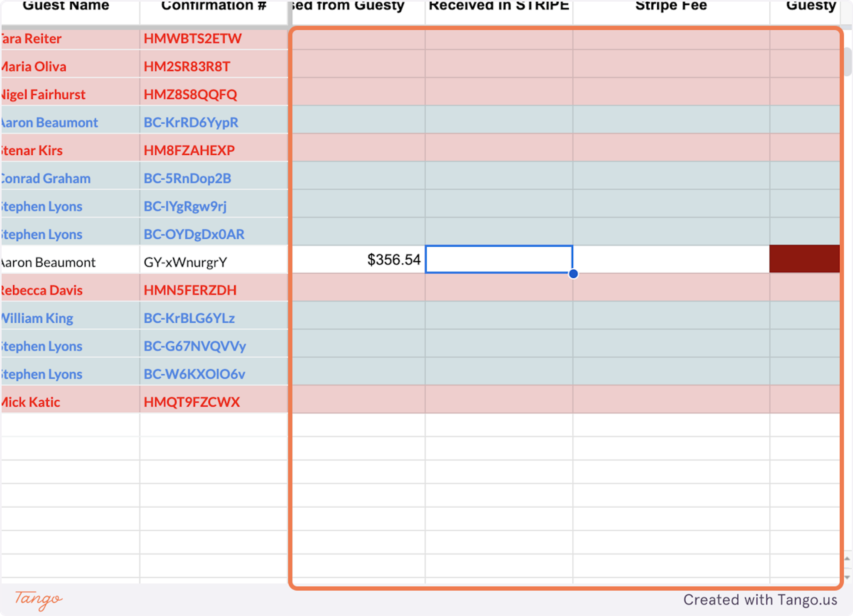Select the empty Received in STRIPE cell
Viewport: 853px width, 616px height.
click(x=499, y=260)
